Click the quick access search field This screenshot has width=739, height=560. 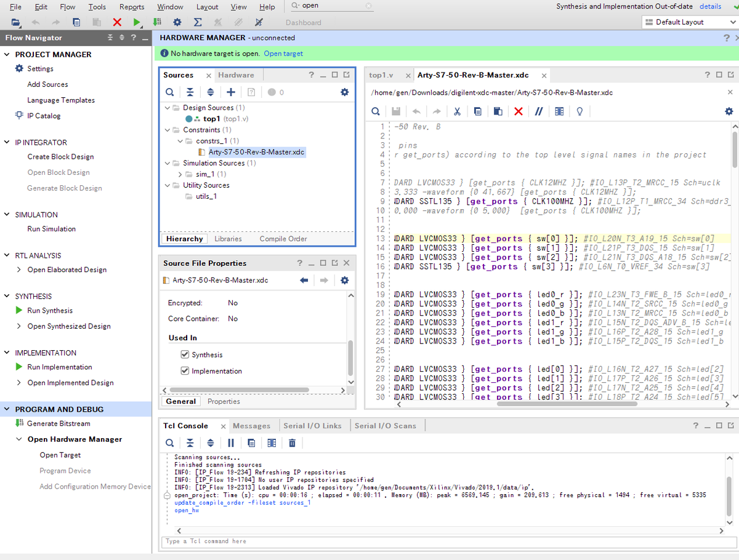click(x=332, y=6)
